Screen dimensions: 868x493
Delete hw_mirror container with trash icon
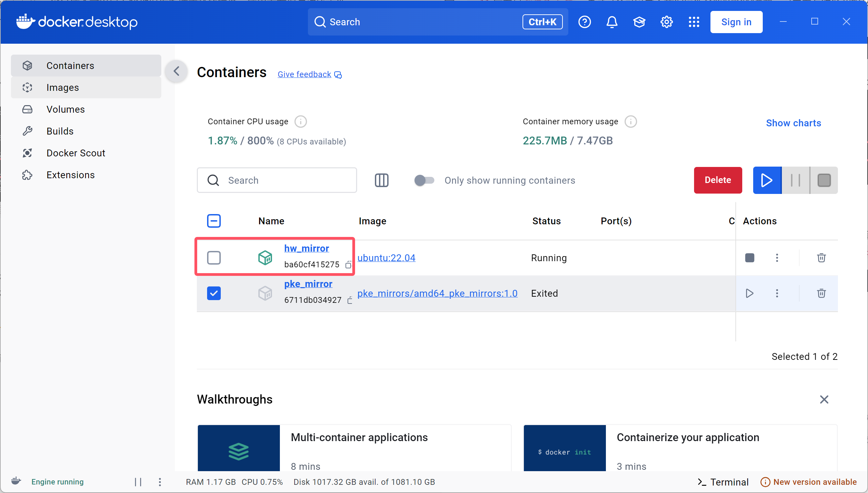tap(821, 257)
